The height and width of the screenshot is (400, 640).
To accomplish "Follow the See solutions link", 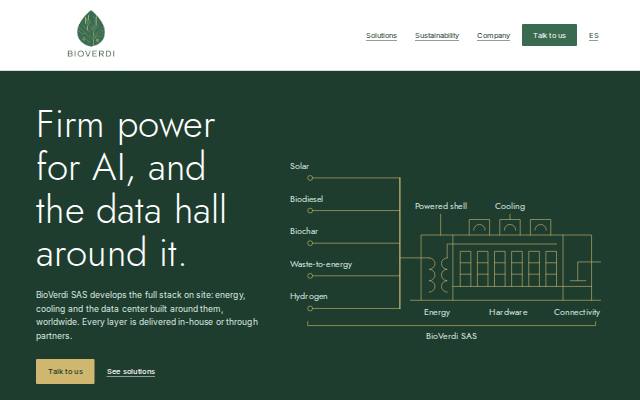I will pos(131,372).
